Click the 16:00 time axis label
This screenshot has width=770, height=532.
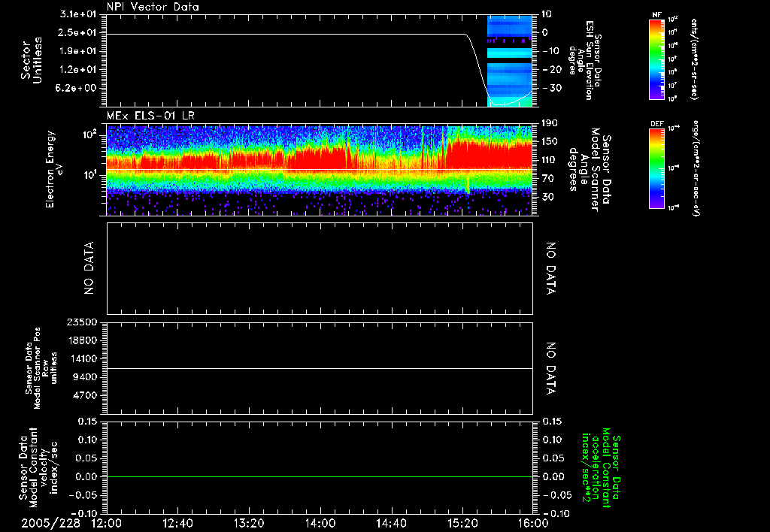pos(532,522)
